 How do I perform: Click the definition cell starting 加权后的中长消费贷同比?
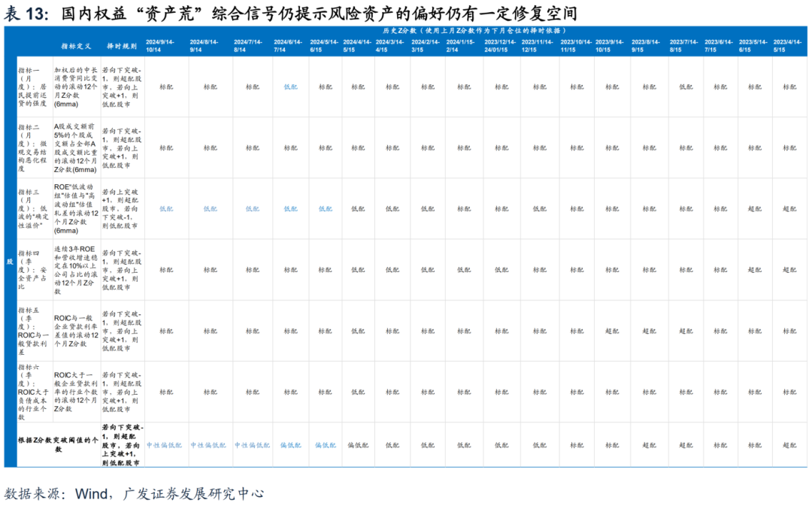coord(76,87)
